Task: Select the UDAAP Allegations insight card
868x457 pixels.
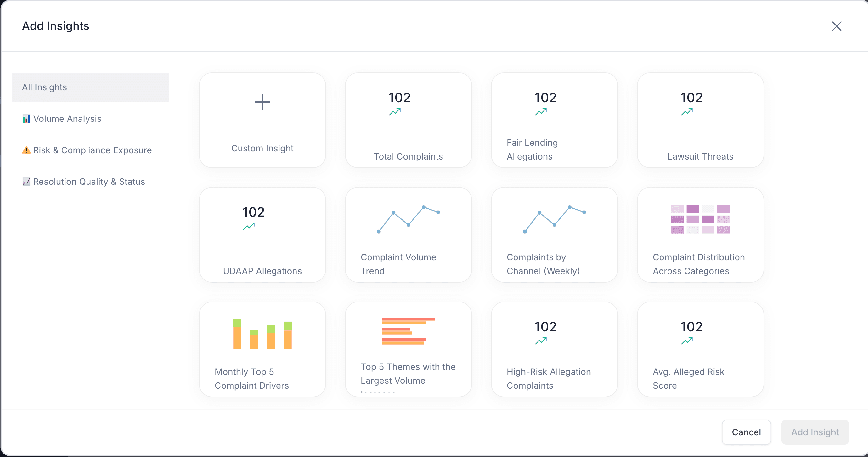Action: [x=262, y=234]
